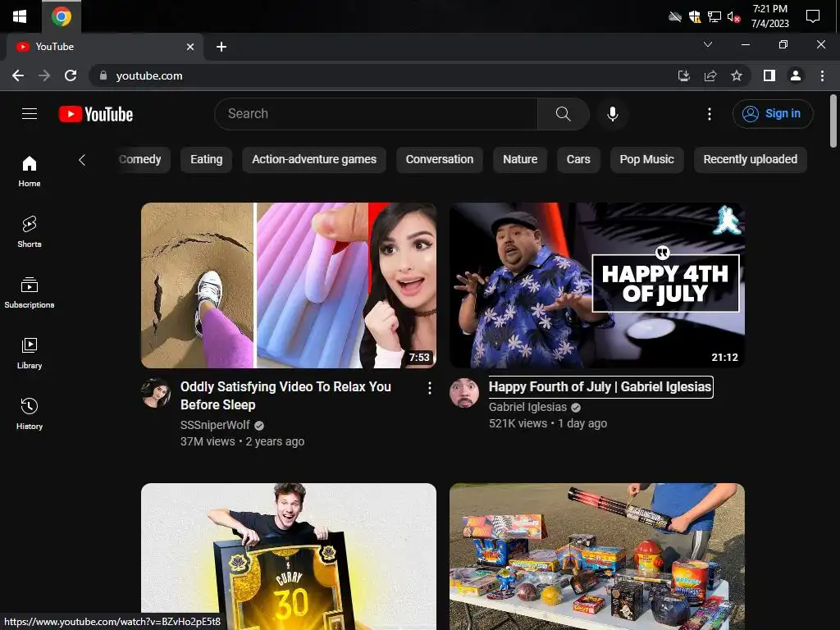
Task: Open the fireworks table video thumbnail
Action: coord(597,556)
